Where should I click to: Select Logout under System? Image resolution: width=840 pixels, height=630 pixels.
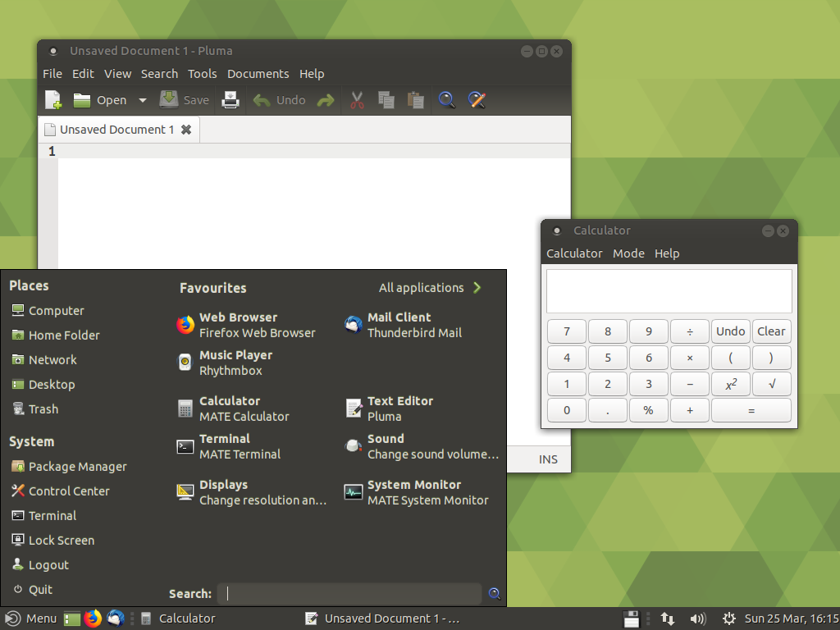click(x=41, y=565)
